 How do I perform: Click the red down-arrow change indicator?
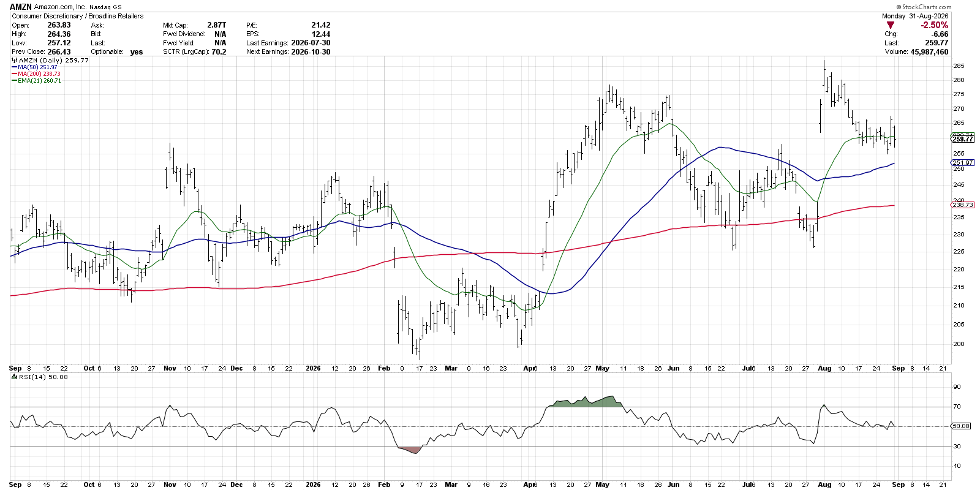890,25
